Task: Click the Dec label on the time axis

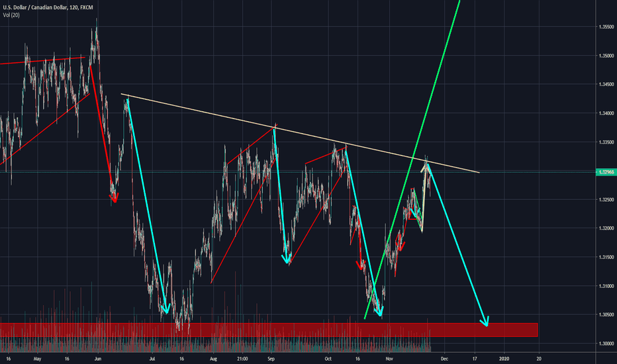Action: pyautogui.click(x=443, y=358)
